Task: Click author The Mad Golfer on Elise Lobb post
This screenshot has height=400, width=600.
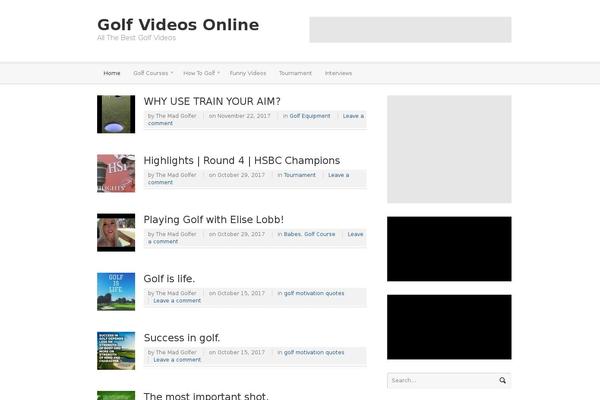Action: (x=176, y=234)
